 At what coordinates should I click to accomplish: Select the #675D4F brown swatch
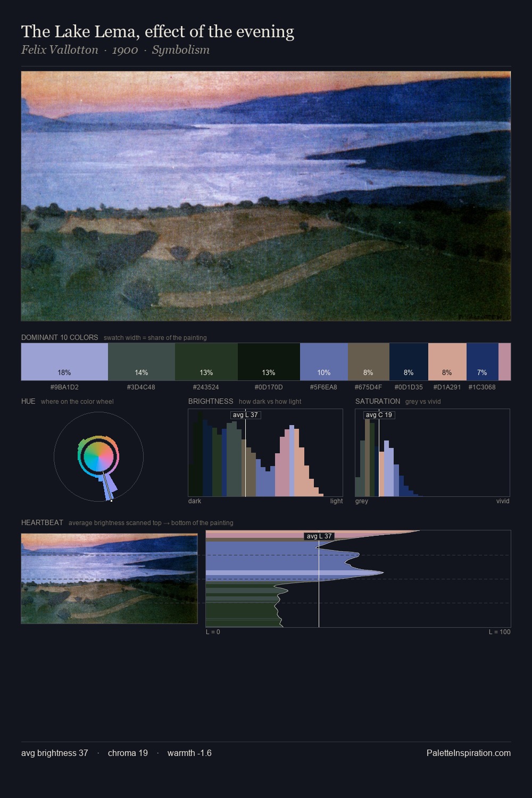point(369,362)
